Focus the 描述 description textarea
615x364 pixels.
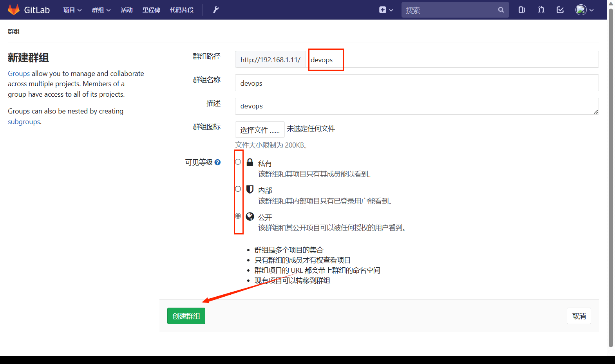[417, 106]
